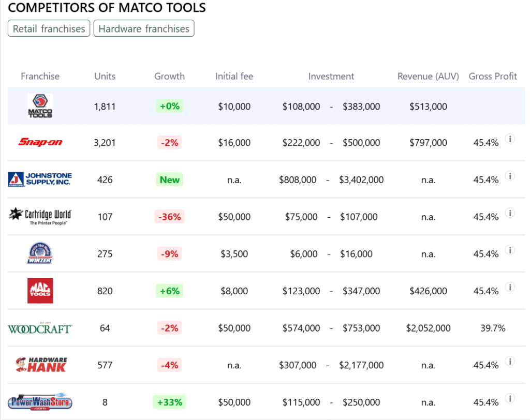Open the Snap-on franchise logo

click(x=40, y=142)
